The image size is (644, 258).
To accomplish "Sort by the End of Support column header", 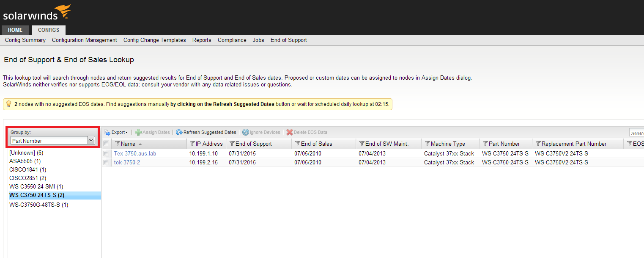I will (x=259, y=144).
